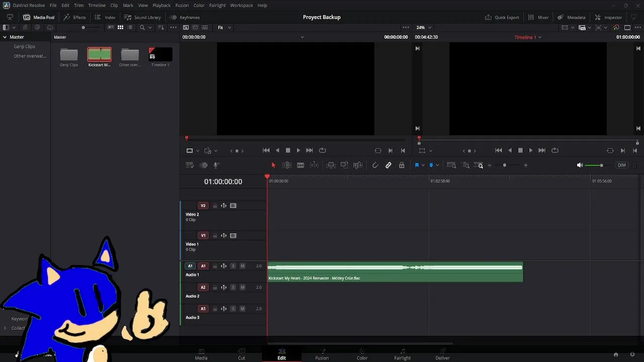Click the Record Voiceover microphone icon
Screen dimensions: 644x362
216,165
